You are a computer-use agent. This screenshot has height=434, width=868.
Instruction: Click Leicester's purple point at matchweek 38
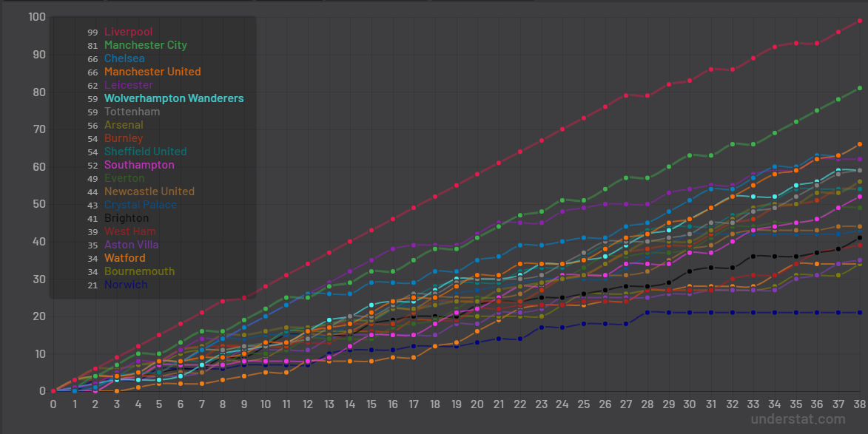860,159
